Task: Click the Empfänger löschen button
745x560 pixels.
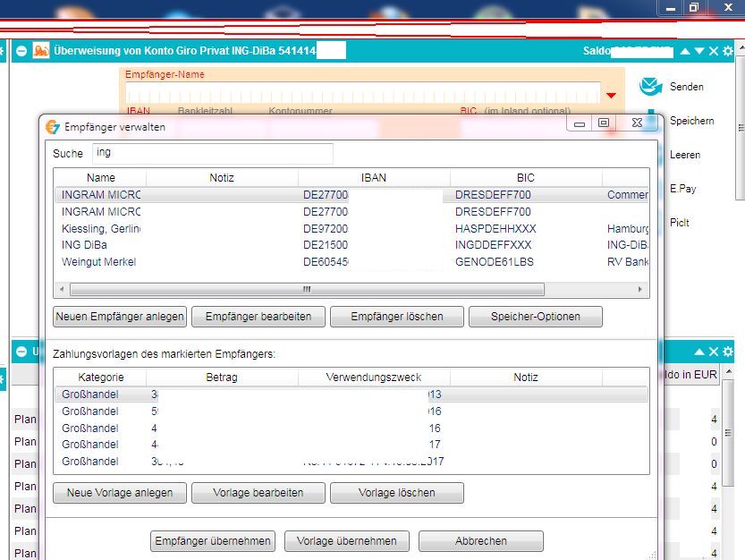Action: (397, 317)
